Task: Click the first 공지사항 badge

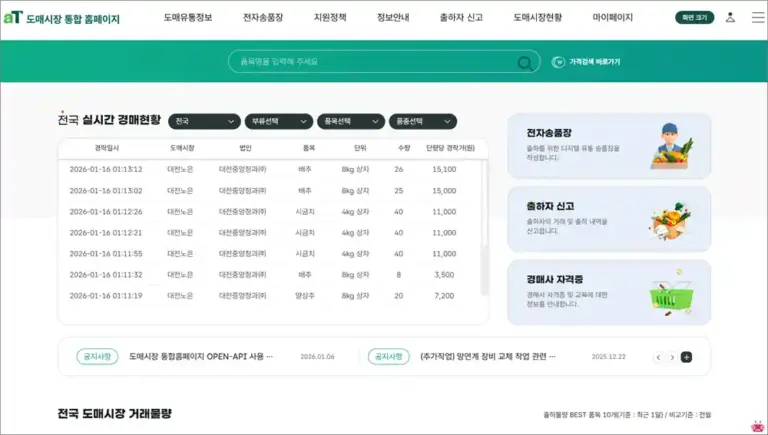Action: (x=97, y=357)
